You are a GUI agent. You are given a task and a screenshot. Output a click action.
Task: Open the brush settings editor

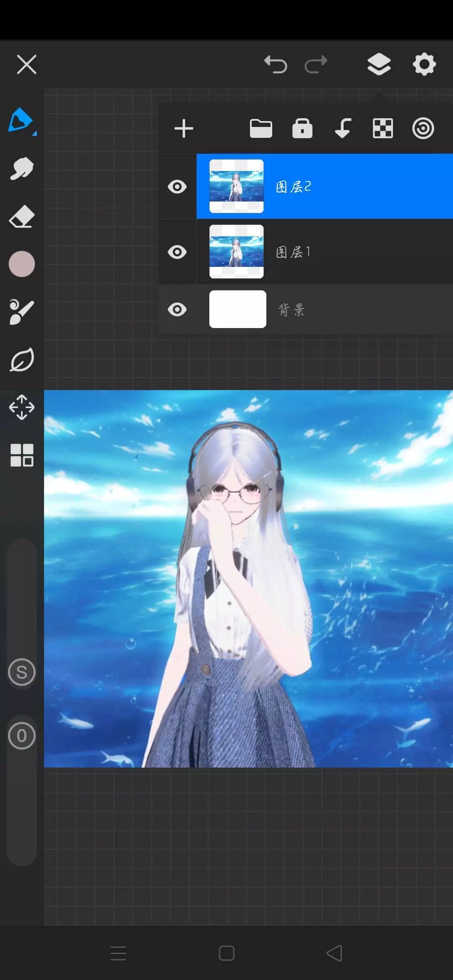click(21, 312)
